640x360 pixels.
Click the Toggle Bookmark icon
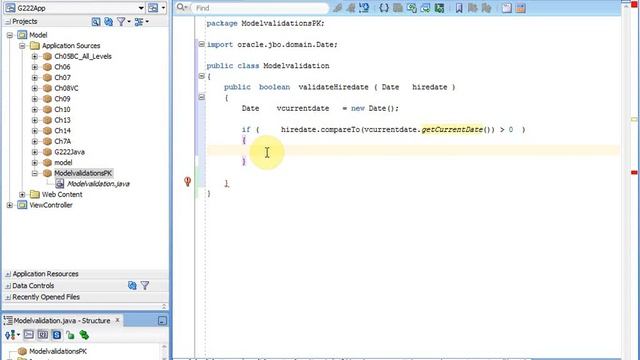[459, 8]
